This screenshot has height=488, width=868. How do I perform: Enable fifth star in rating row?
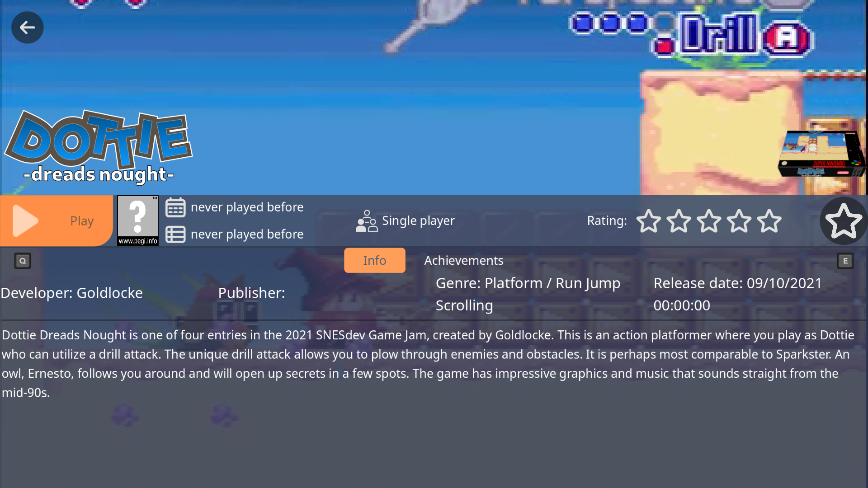click(769, 221)
